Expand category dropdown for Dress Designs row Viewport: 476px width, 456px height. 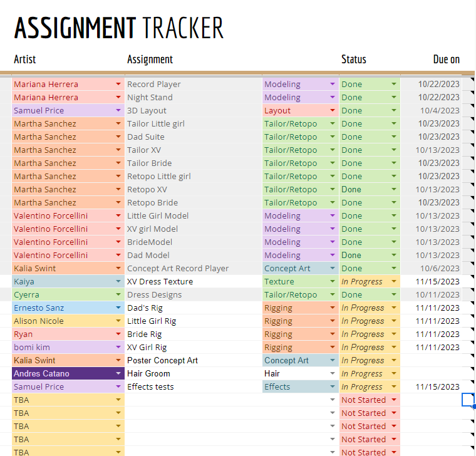pos(333,295)
